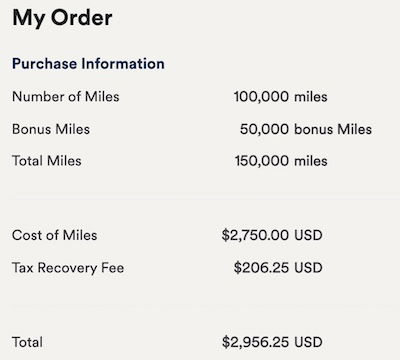400x360 pixels.
Task: Select the 100,000 miles value
Action: [280, 97]
